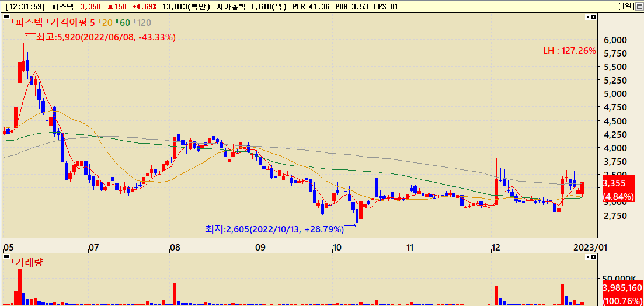Click the 최저:2,605 low price annotation
644x306 pixels.
pyautogui.click(x=274, y=229)
